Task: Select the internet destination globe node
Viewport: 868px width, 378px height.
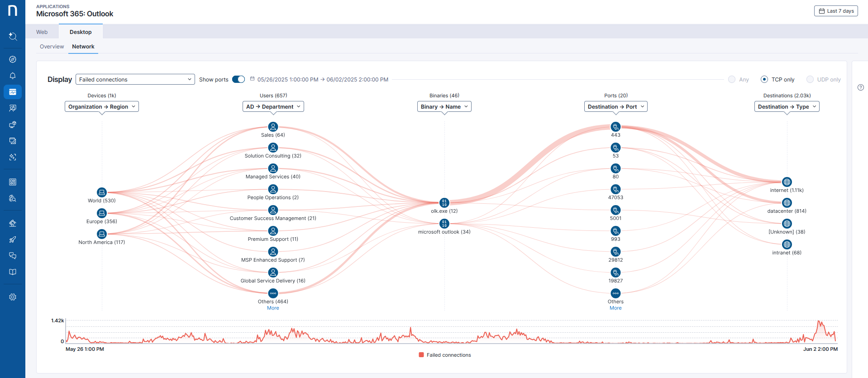Action: (x=787, y=182)
